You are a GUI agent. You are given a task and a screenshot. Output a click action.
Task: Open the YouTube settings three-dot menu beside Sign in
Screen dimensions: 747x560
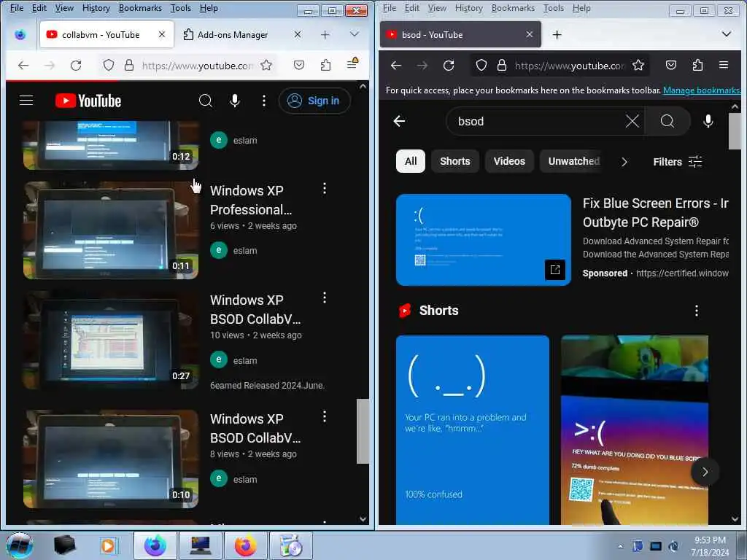tap(264, 101)
